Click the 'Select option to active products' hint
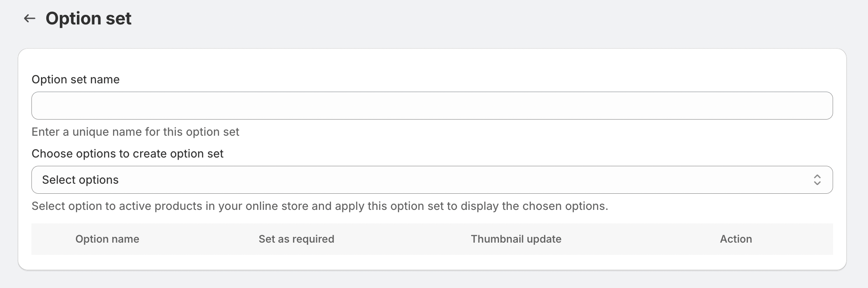Image resolution: width=868 pixels, height=288 pixels. tap(320, 206)
